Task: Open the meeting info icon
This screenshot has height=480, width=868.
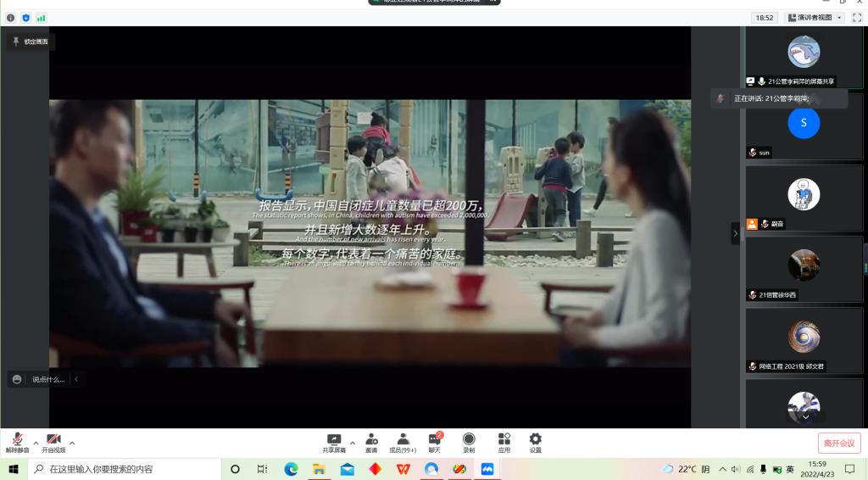Action: 11,18
